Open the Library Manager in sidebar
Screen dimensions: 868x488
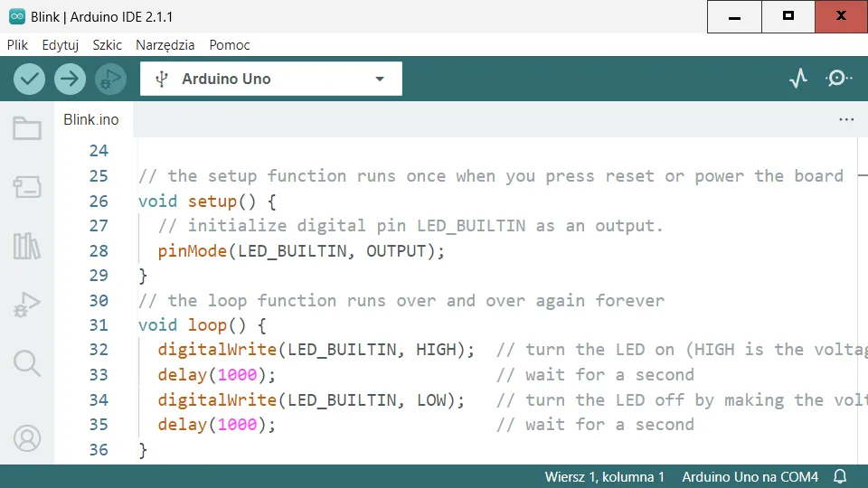pos(27,246)
